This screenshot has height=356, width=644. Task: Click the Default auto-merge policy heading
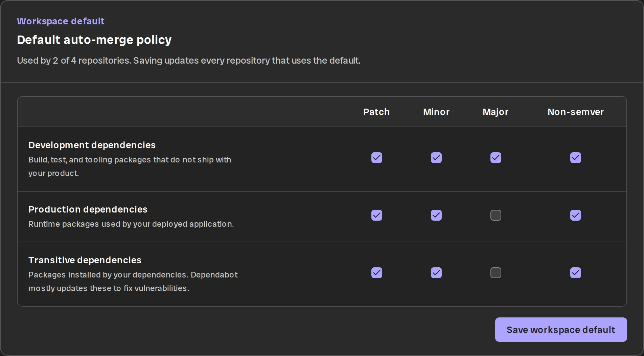tap(94, 40)
